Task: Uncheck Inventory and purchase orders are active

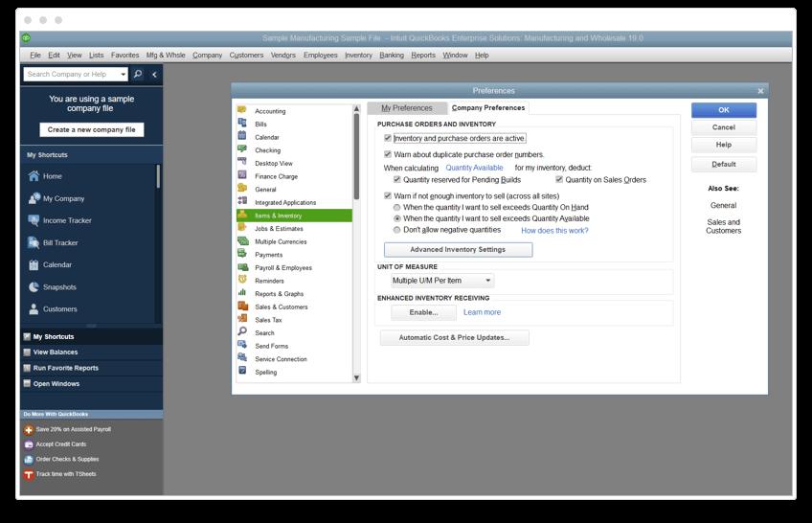Action: pos(388,138)
